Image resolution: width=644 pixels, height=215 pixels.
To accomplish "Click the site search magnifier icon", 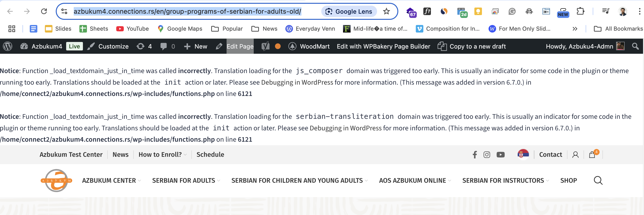I will click(598, 180).
